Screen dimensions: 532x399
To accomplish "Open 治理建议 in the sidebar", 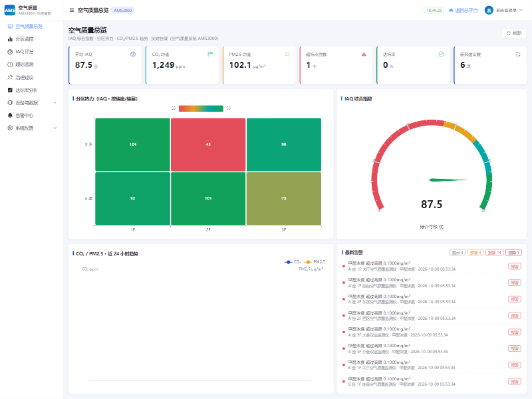I will click(31, 77).
